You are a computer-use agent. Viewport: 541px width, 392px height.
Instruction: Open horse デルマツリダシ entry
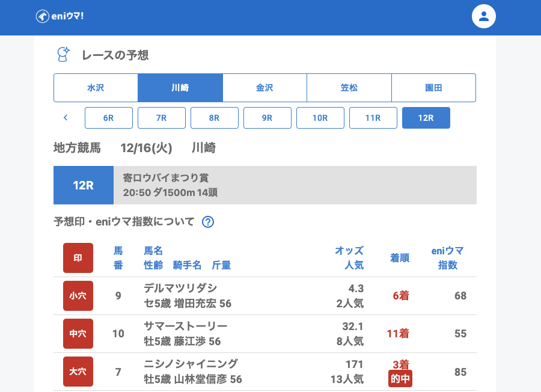click(180, 288)
